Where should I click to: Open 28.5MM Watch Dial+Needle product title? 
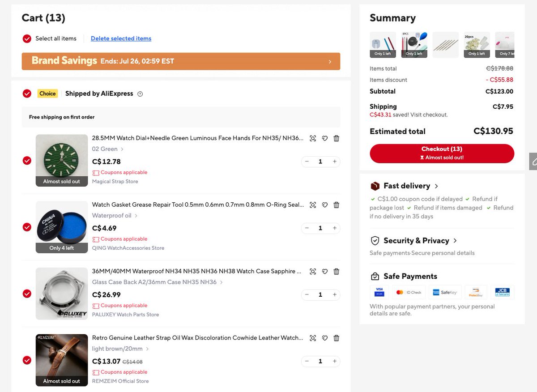[x=198, y=138]
